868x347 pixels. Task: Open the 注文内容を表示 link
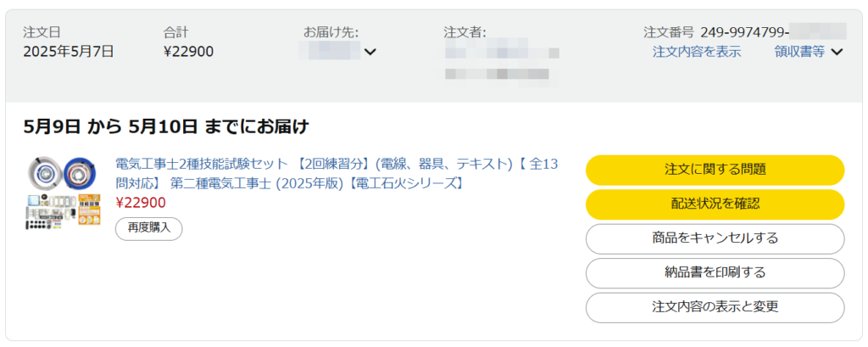point(697,52)
